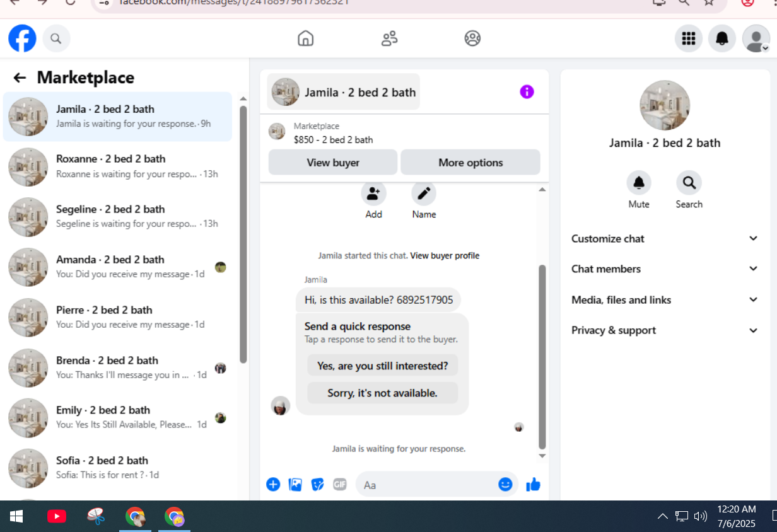Open the Brenda conversation in list
Image resolution: width=777 pixels, height=532 pixels.
[118, 367]
